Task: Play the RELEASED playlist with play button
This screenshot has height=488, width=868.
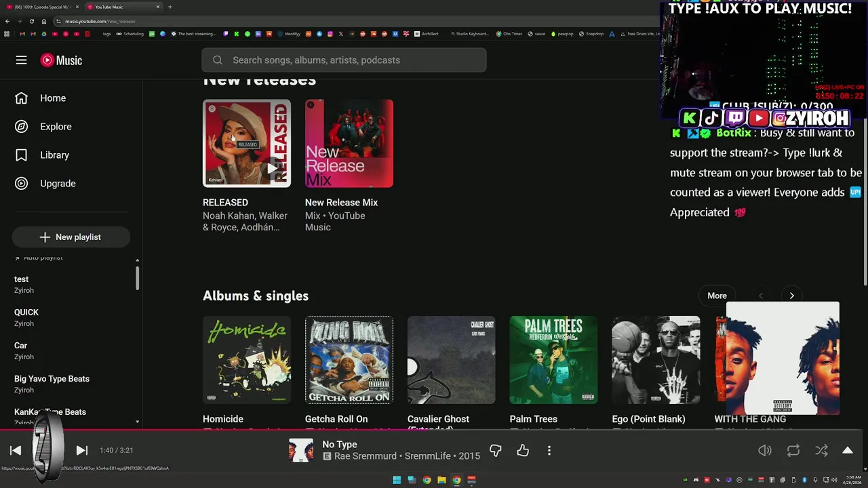Action: tap(272, 169)
